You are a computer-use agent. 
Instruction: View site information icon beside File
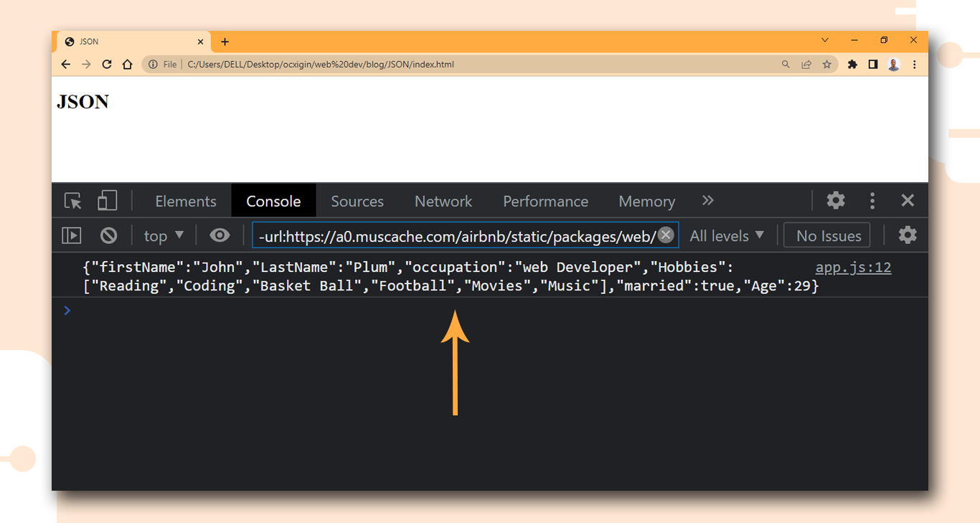point(153,65)
